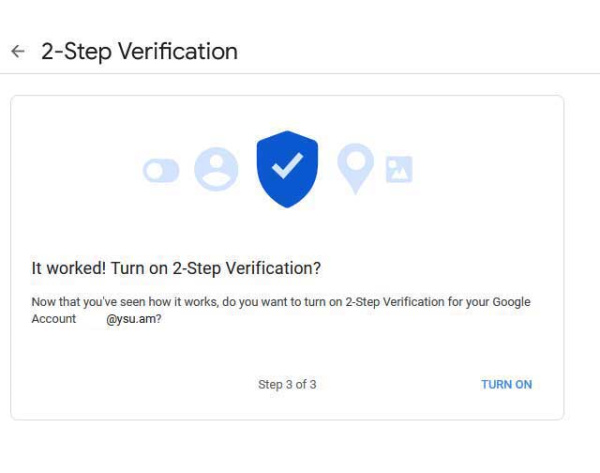
Task: Click the light blue location pin icon
Action: click(x=355, y=168)
